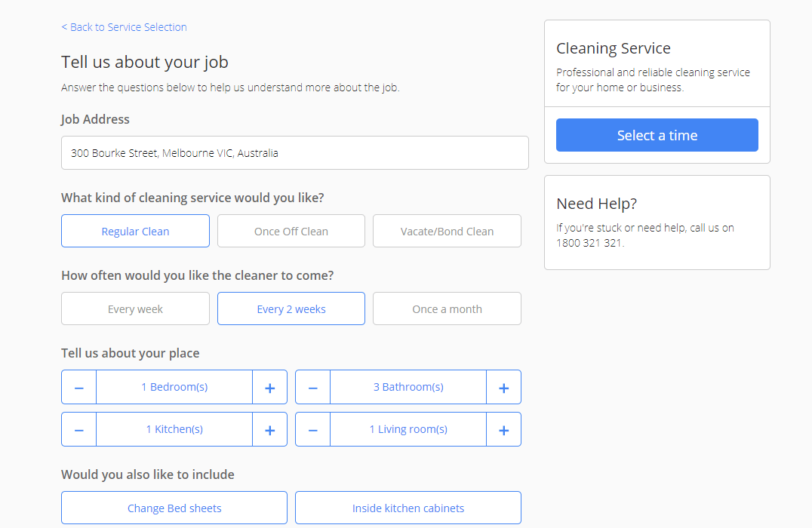Screen dimensions: 812x528
Task: Choose Once a month frequency
Action: pyautogui.click(x=446, y=309)
